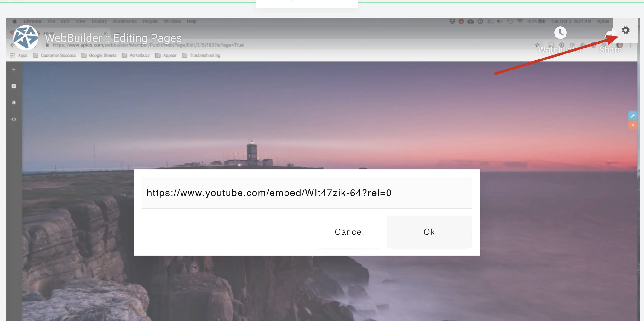Open the Appear bookmarks folder
The width and height of the screenshot is (644, 321).
pyautogui.click(x=166, y=55)
